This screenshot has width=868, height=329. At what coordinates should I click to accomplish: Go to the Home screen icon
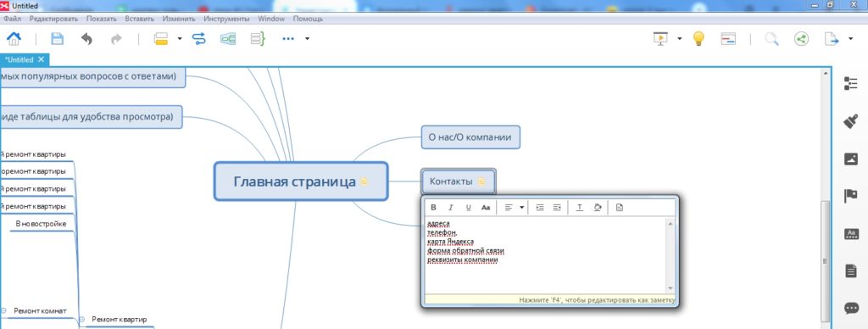tap(14, 39)
